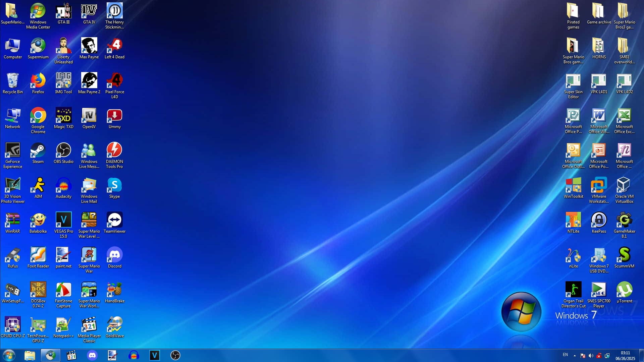Select the TeamViewer desktop icon
The height and width of the screenshot is (362, 644).
(114, 223)
